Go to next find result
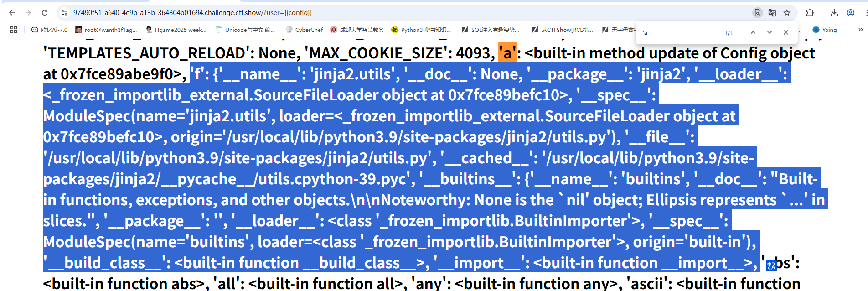868x291 pixels. [770, 32]
